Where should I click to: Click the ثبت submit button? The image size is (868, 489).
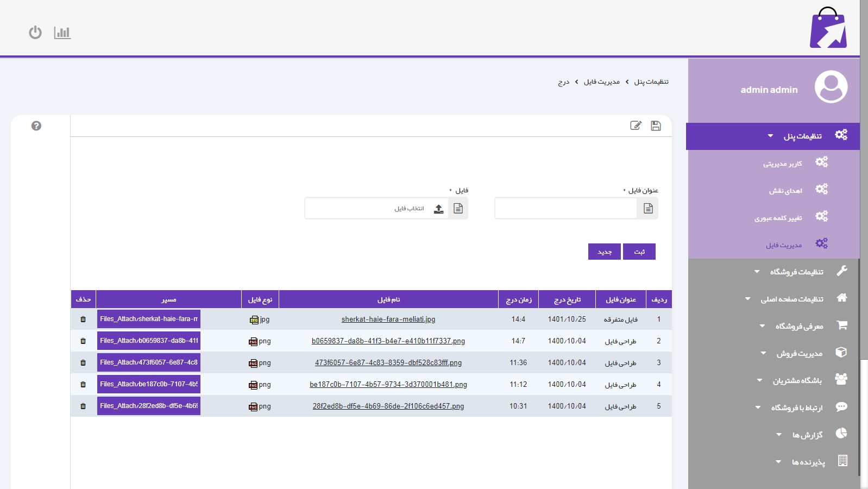click(x=639, y=252)
